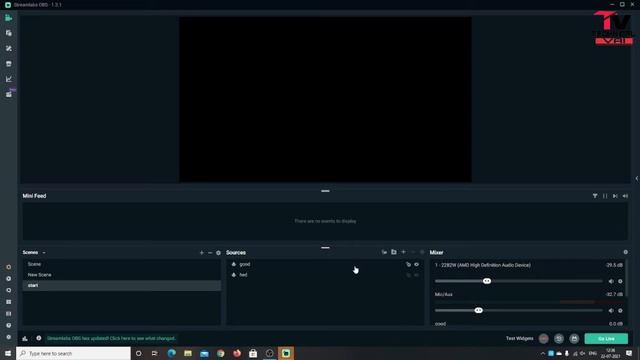Open the Get Help icon in sidebar

point(9,325)
